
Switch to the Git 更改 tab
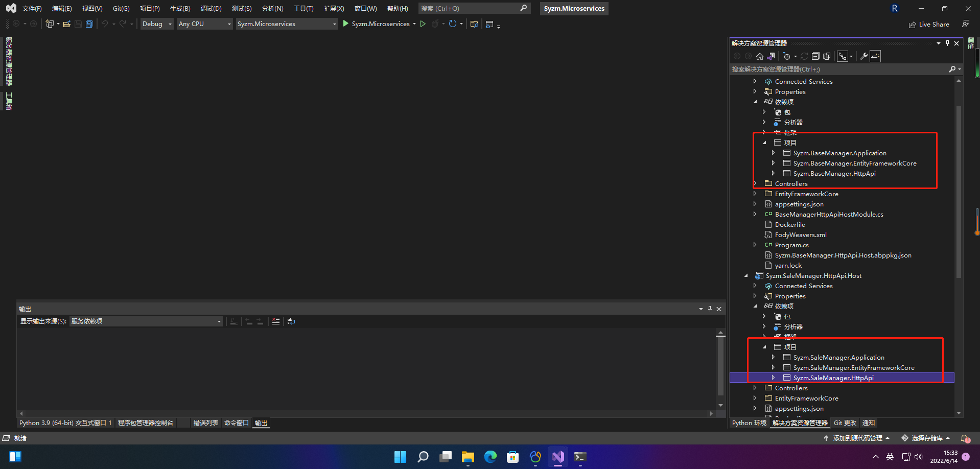coord(845,423)
